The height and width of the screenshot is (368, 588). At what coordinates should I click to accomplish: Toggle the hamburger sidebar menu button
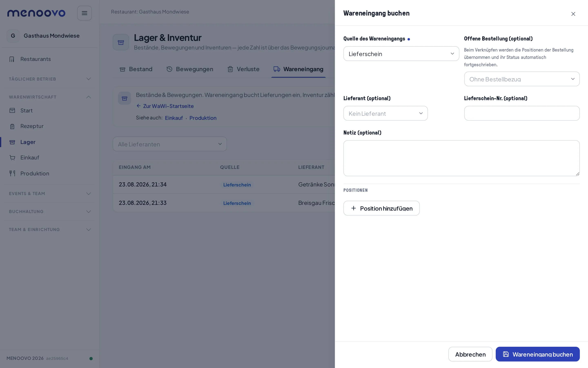tap(84, 13)
